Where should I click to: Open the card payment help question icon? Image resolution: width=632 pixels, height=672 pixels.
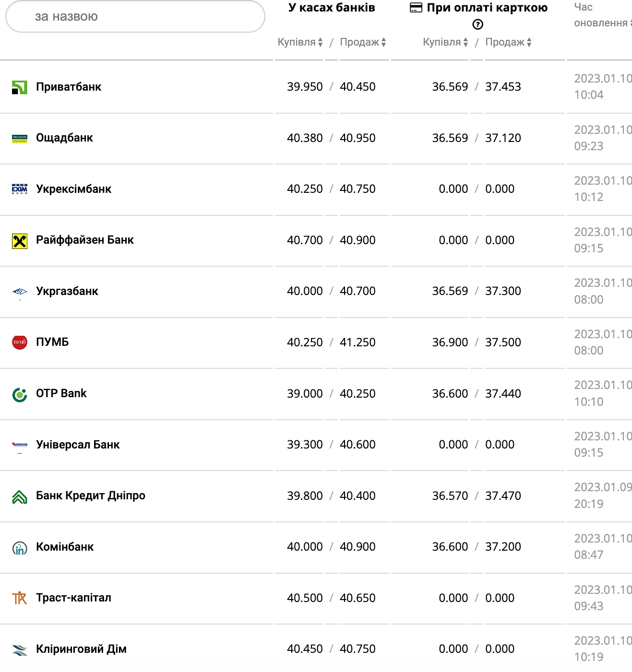(x=477, y=24)
